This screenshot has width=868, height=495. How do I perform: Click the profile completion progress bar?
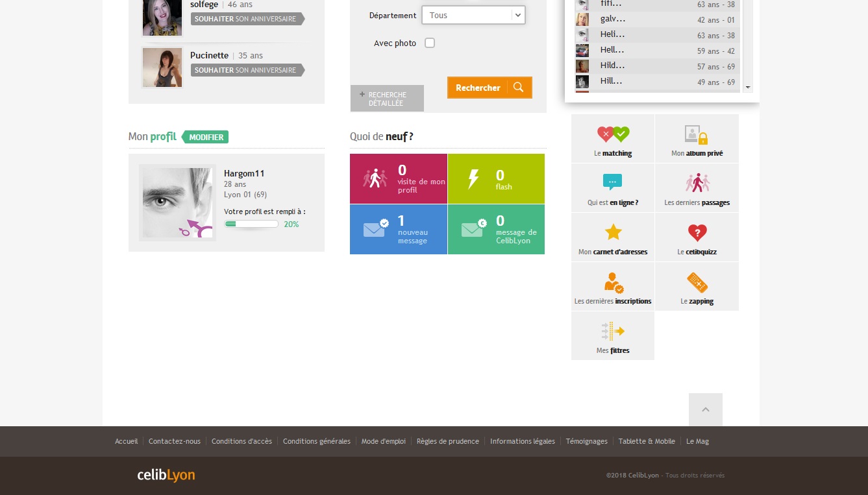coord(251,224)
